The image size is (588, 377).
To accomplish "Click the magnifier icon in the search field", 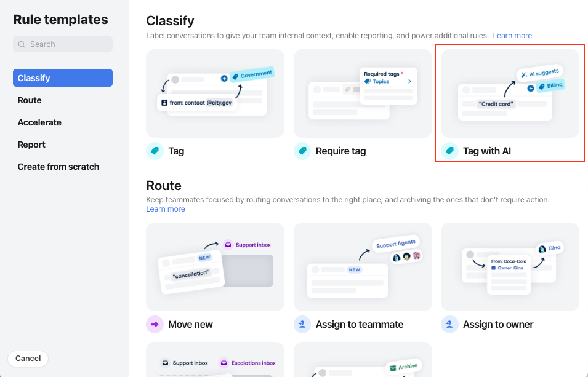I will 22,44.
